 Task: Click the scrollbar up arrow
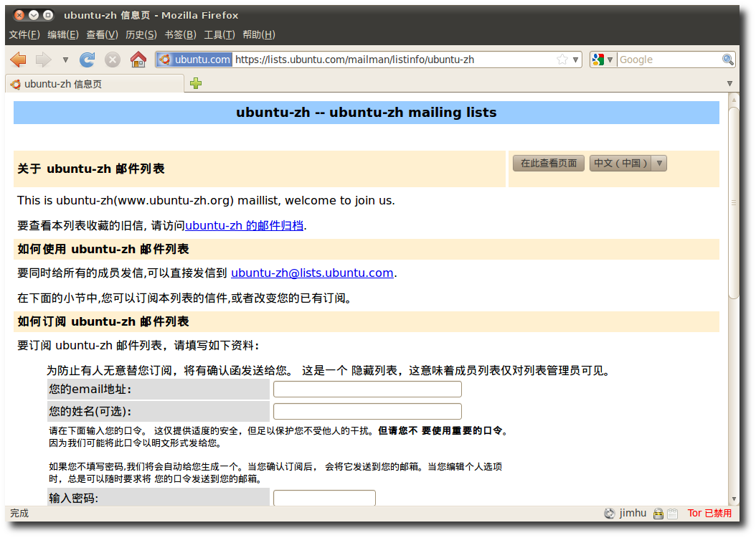click(734, 100)
